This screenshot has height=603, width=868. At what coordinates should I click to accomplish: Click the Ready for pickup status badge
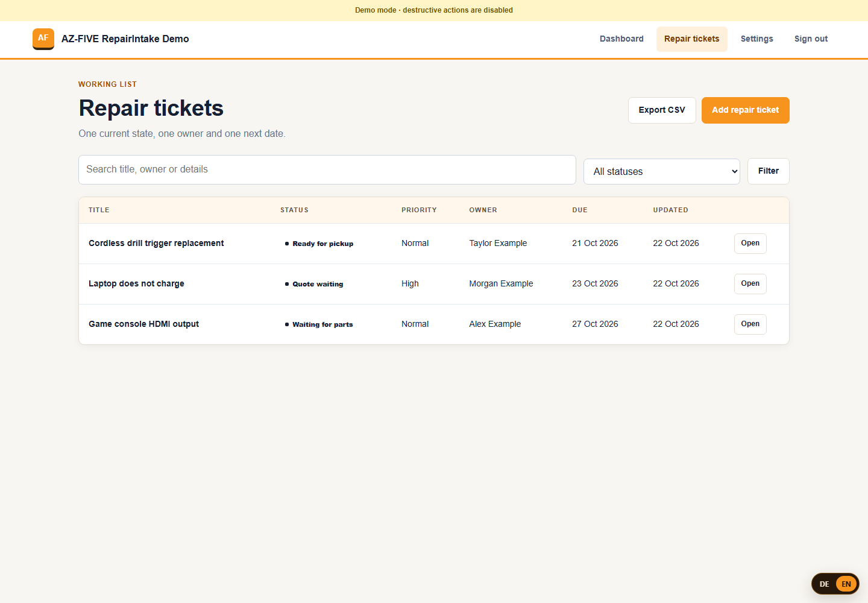pos(319,244)
